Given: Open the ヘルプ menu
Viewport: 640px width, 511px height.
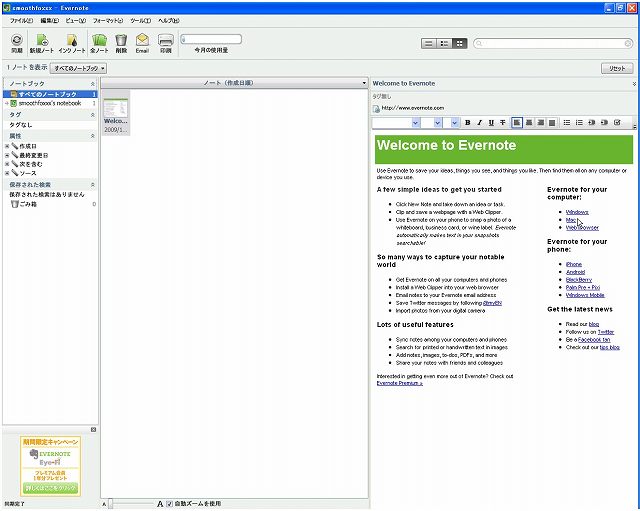Looking at the screenshot, I should [x=169, y=20].
